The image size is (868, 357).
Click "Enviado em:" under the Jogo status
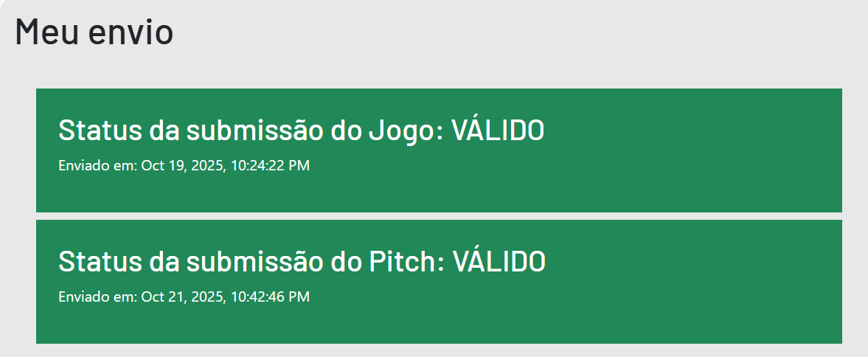[97, 166]
